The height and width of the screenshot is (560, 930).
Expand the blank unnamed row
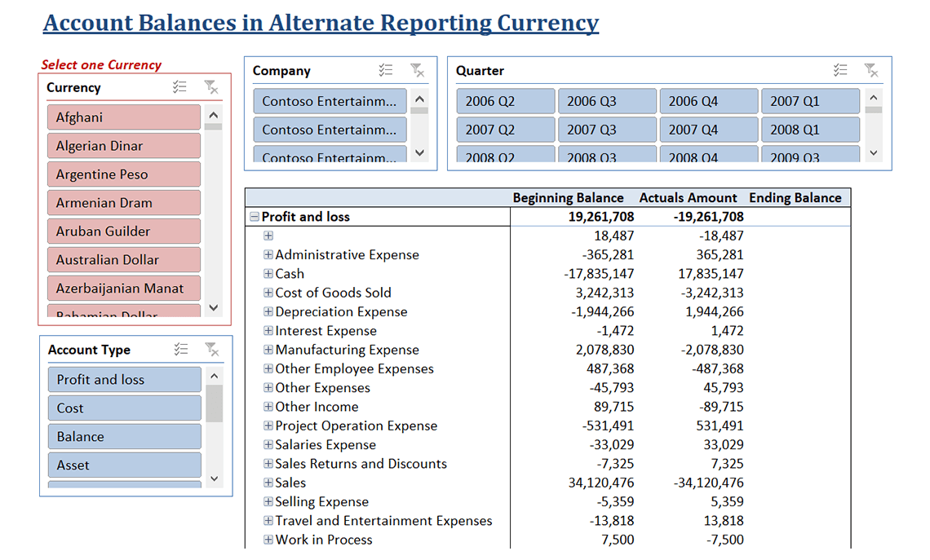(x=268, y=236)
